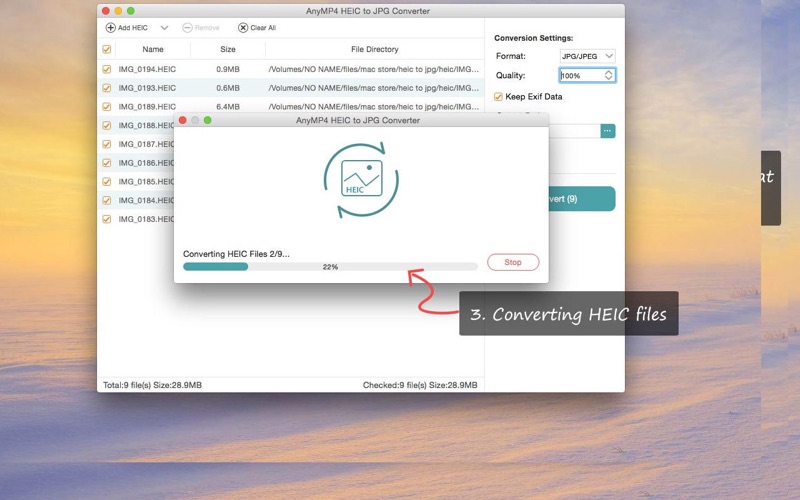
Task: Uncheck the IMG_0194.HEIC checkbox
Action: pos(107,69)
